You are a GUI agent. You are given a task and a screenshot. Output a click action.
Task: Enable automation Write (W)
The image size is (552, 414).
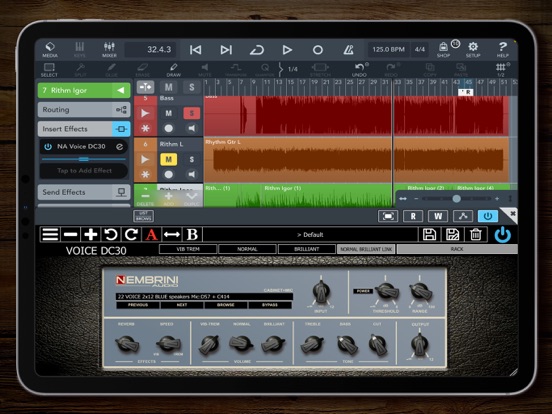(x=438, y=216)
